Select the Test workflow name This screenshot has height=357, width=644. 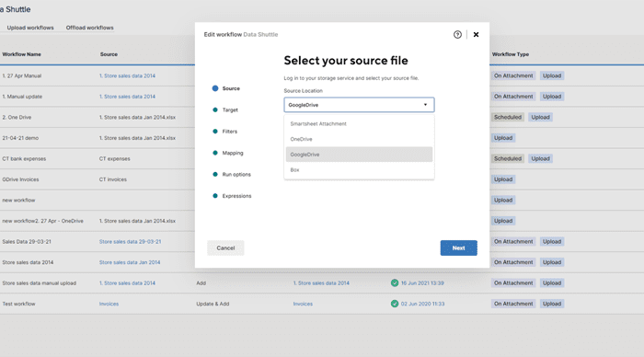(x=19, y=304)
